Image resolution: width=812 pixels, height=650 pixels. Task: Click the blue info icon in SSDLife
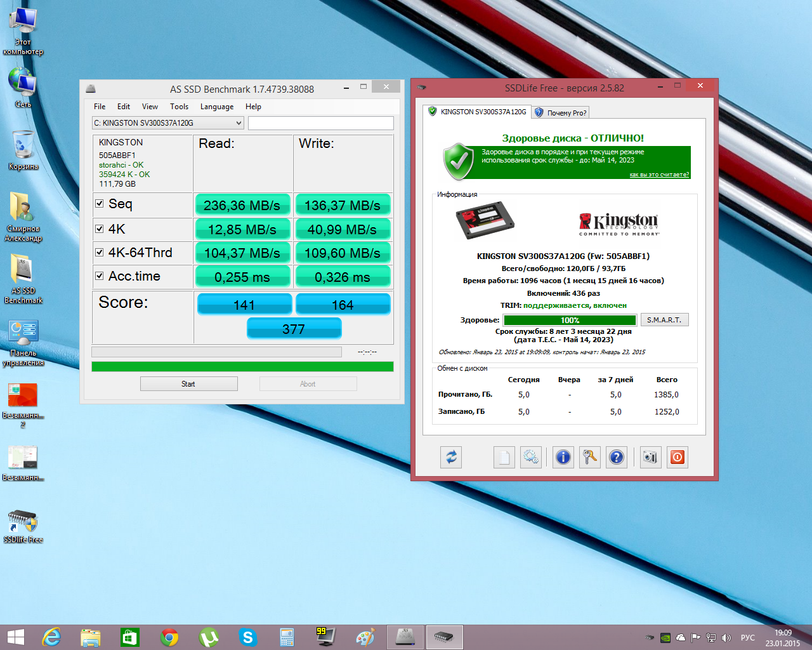coord(563,457)
